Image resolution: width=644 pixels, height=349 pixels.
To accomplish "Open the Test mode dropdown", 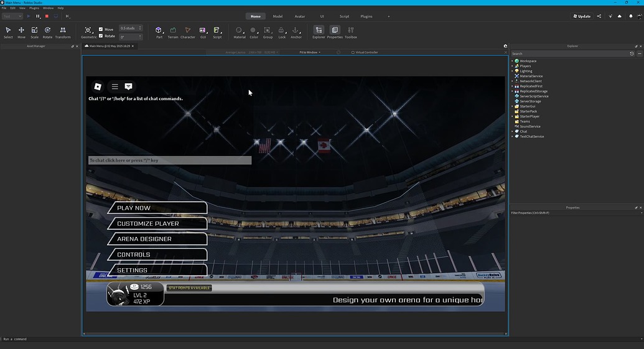I will coord(12,16).
